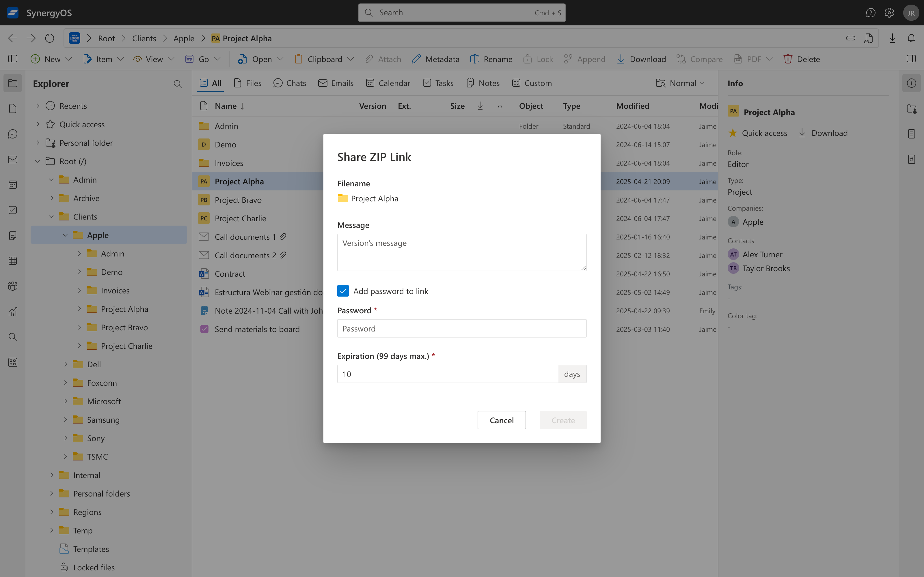The height and width of the screenshot is (577, 924).
Task: Toggle the right panel visibility icon
Action: click(x=911, y=59)
